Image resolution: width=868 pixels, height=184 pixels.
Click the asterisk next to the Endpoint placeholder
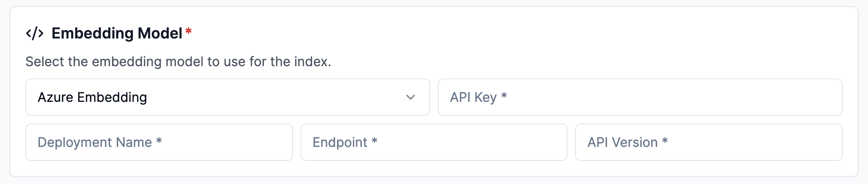[x=374, y=140]
